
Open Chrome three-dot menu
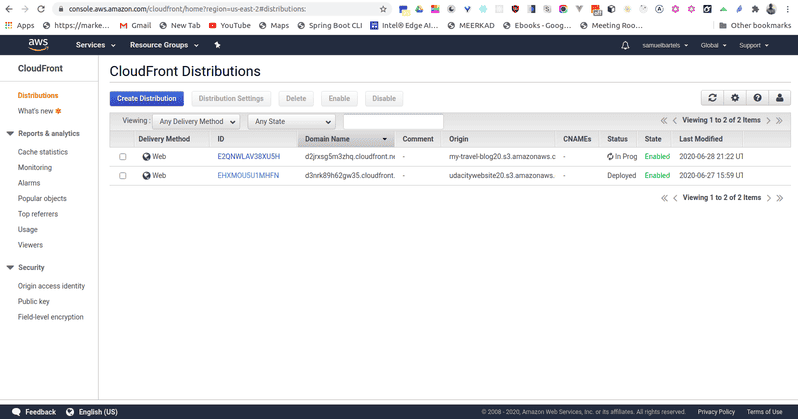[x=787, y=9]
